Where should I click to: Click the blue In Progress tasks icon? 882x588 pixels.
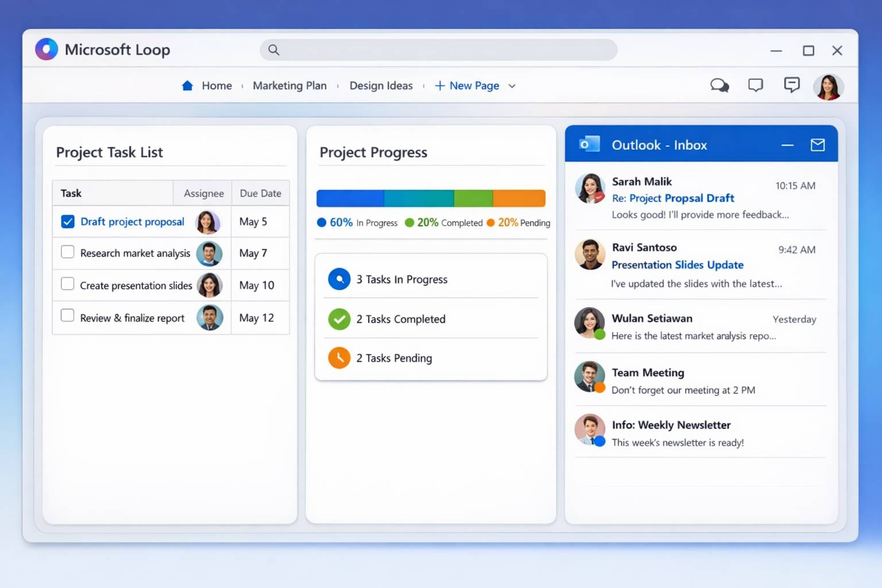pos(339,280)
